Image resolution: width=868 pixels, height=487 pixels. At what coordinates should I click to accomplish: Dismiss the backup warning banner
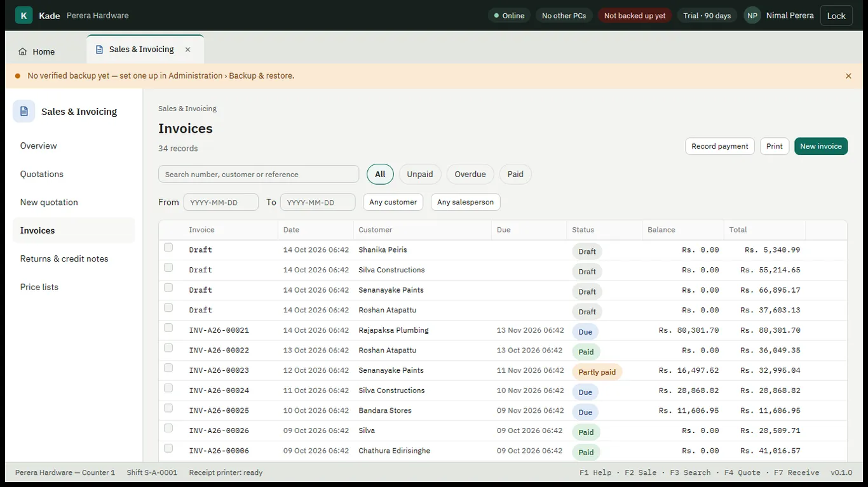point(848,76)
